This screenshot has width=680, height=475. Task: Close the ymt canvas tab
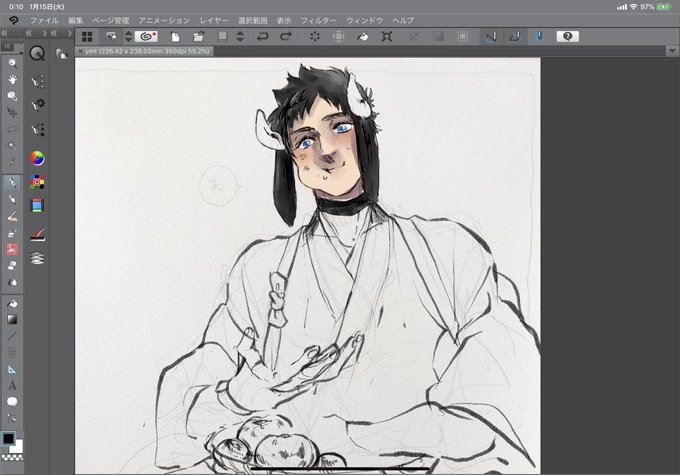pos(81,52)
